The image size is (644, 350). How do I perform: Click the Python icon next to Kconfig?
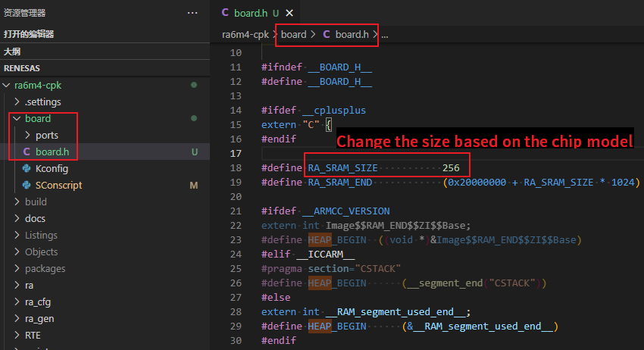click(x=27, y=168)
